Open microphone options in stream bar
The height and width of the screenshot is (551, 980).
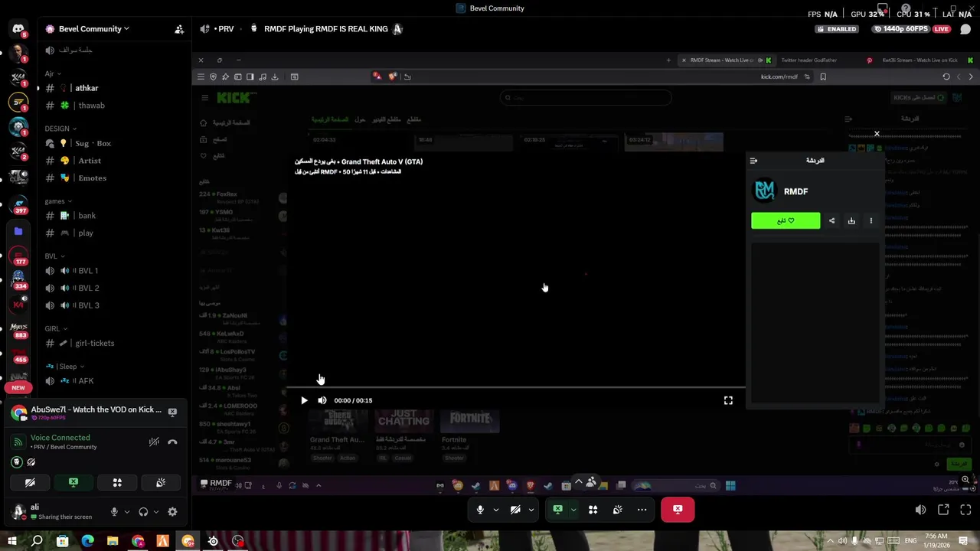pos(495,510)
